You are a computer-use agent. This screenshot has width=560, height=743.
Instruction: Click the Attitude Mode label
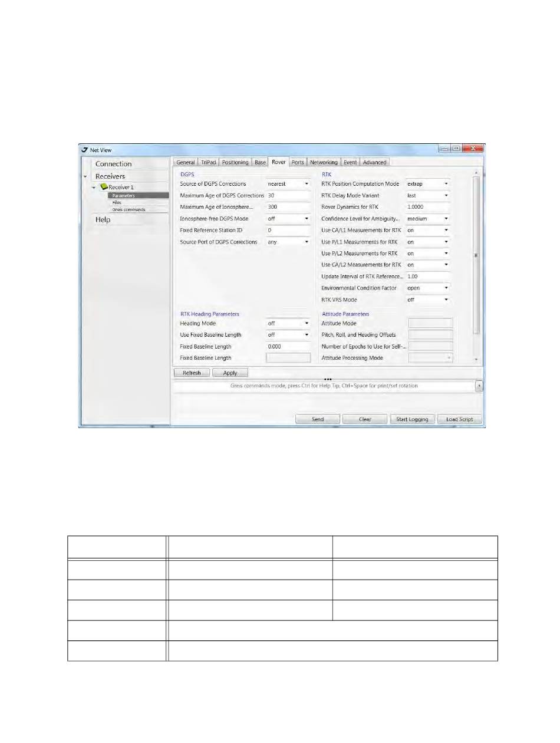(338, 323)
